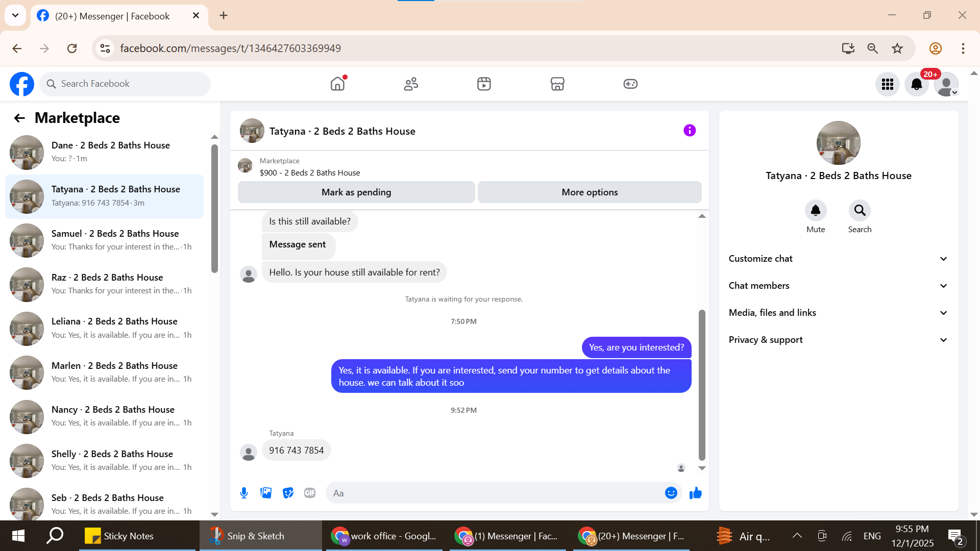Open the tab search dropdown arrow
The width and height of the screenshot is (980, 551).
coord(15,15)
